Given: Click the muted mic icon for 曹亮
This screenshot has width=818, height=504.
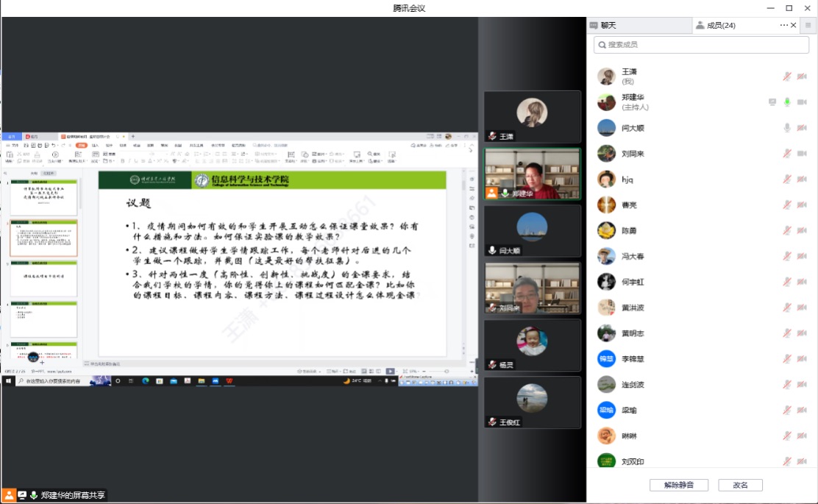Looking at the screenshot, I should [787, 205].
